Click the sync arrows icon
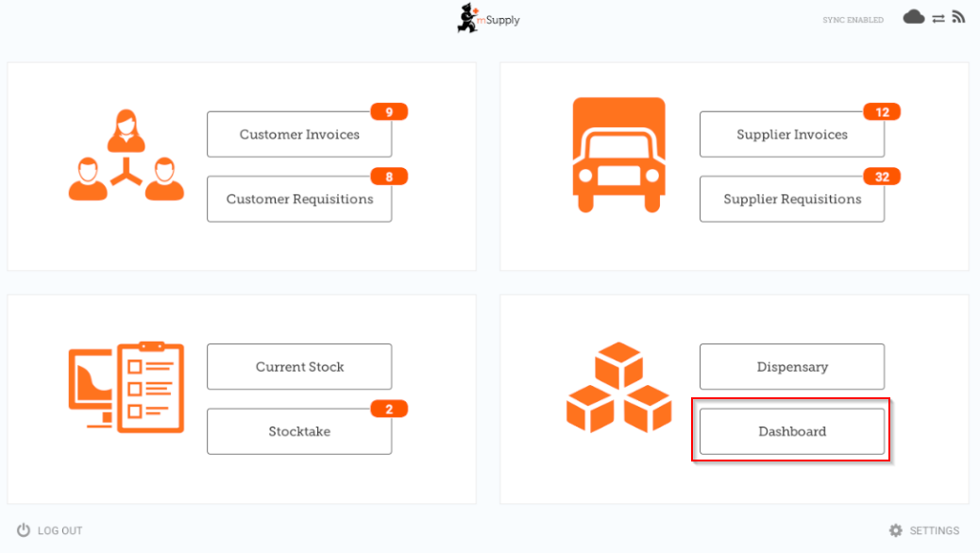The image size is (980, 553). coord(938,18)
